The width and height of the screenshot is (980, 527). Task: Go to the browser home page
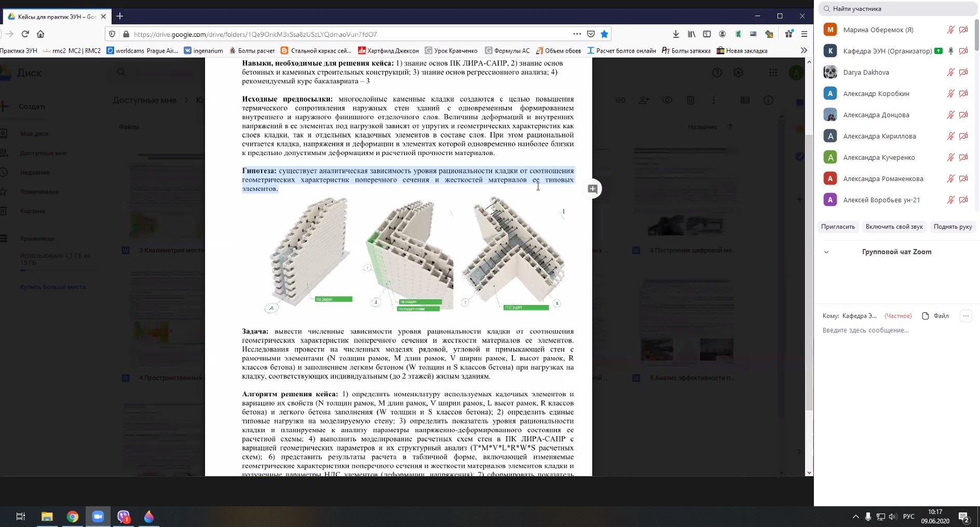click(40, 34)
